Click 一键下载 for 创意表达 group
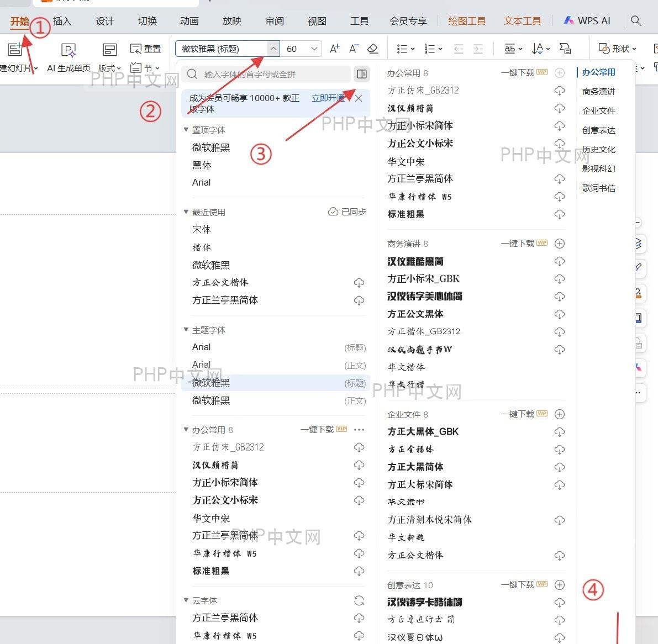The height and width of the screenshot is (644, 658). pyautogui.click(x=518, y=584)
